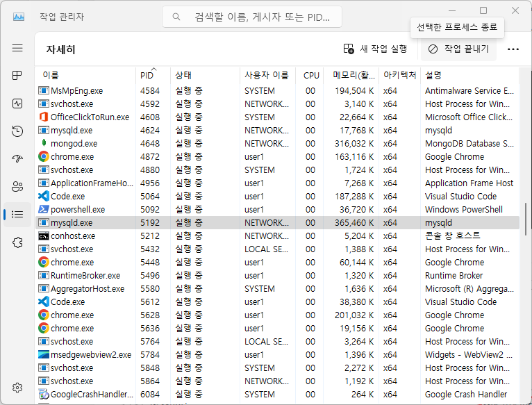Select mongod.exe process name
Screen dimensions: 532x405
[74, 144]
